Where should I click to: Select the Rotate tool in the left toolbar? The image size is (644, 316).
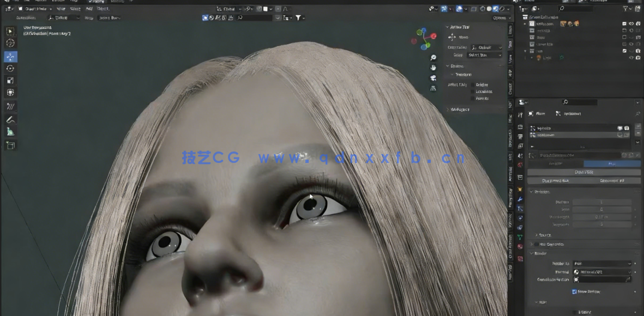pyautogui.click(x=10, y=68)
